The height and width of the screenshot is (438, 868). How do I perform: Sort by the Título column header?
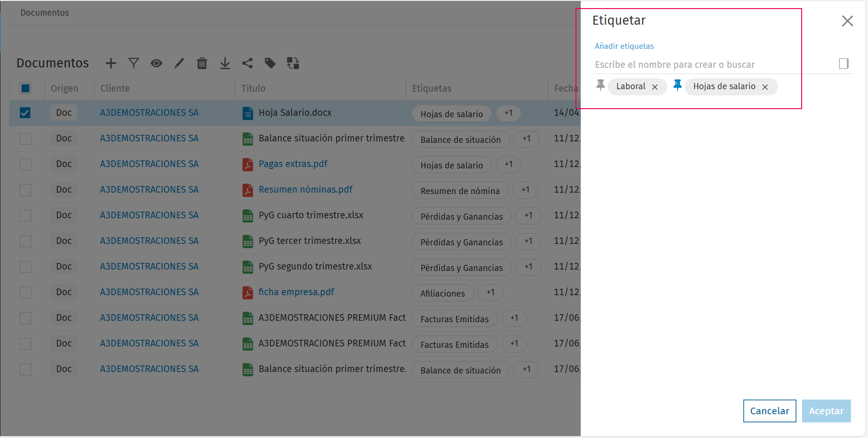click(x=253, y=88)
